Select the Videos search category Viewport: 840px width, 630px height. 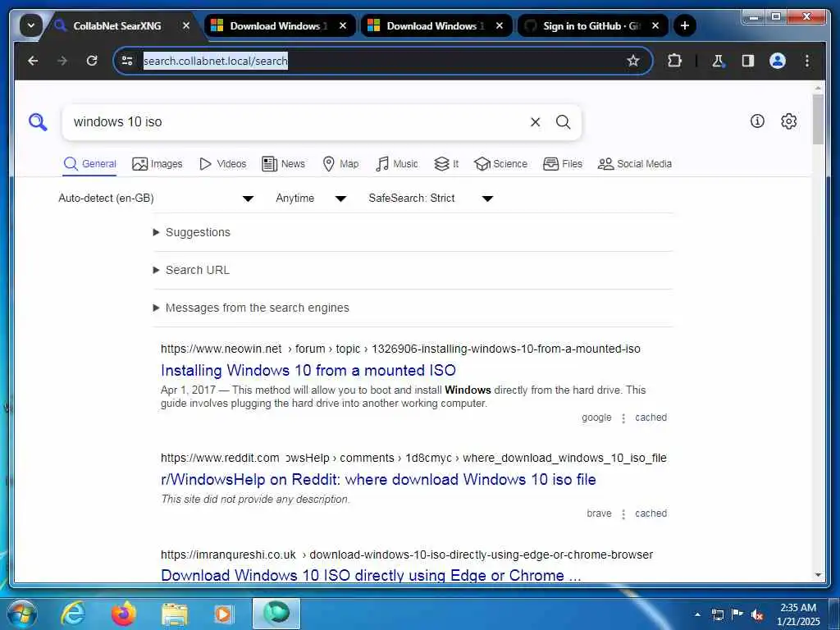tap(222, 164)
